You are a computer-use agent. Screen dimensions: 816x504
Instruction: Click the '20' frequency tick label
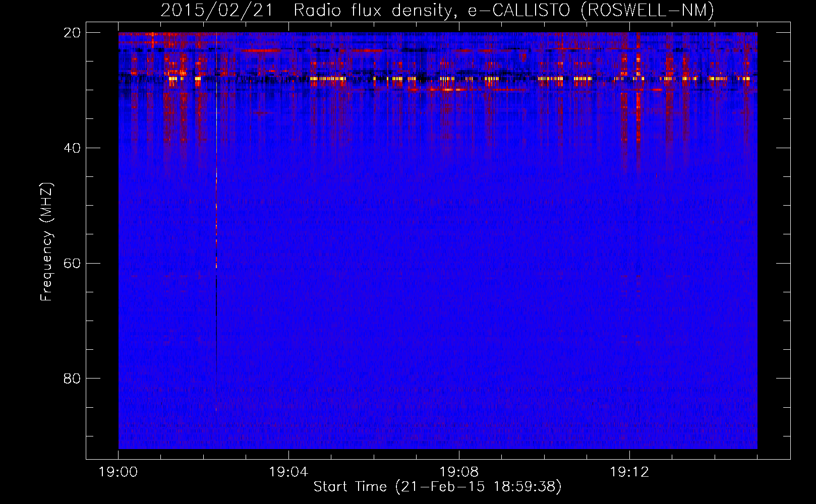pyautogui.click(x=73, y=33)
